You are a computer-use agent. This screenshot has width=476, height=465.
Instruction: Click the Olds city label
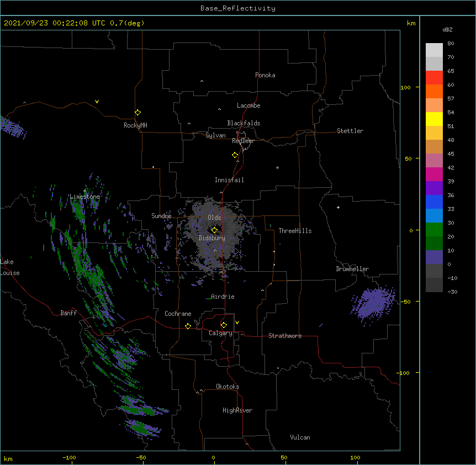click(214, 218)
